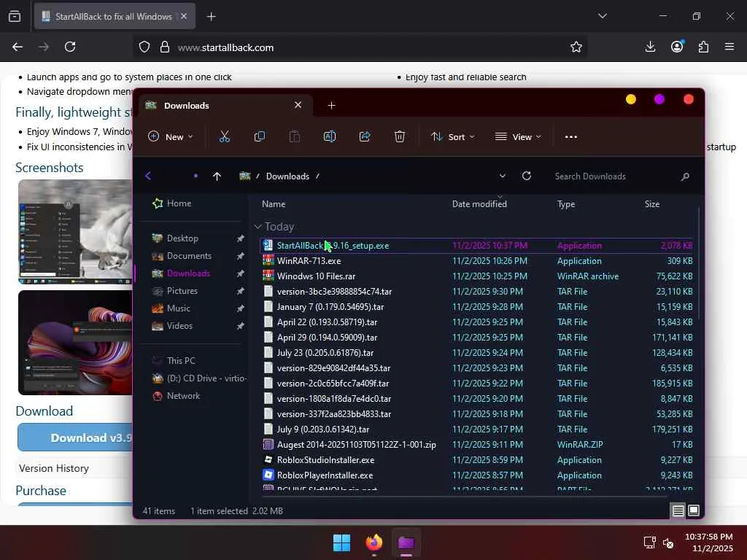
Task: Click Firefox reload page button
Action: pyautogui.click(x=70, y=47)
